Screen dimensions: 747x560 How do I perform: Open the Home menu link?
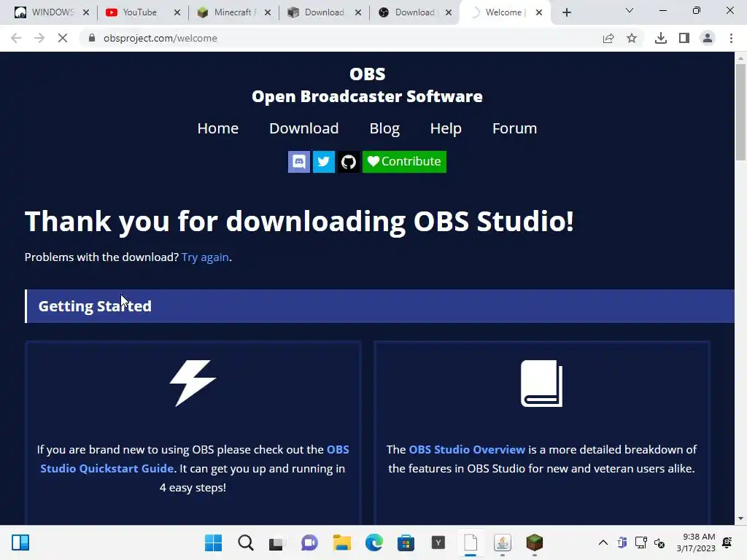click(217, 128)
